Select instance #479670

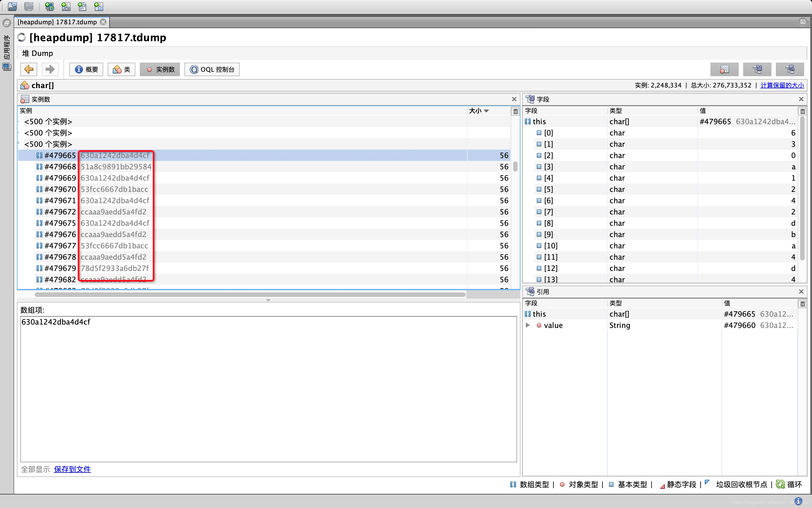[x=264, y=189]
